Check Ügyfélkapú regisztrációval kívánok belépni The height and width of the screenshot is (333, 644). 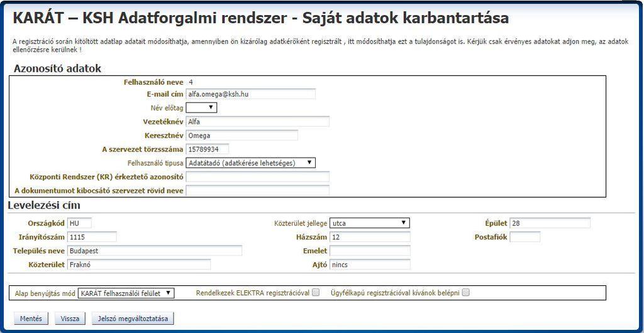(466, 293)
